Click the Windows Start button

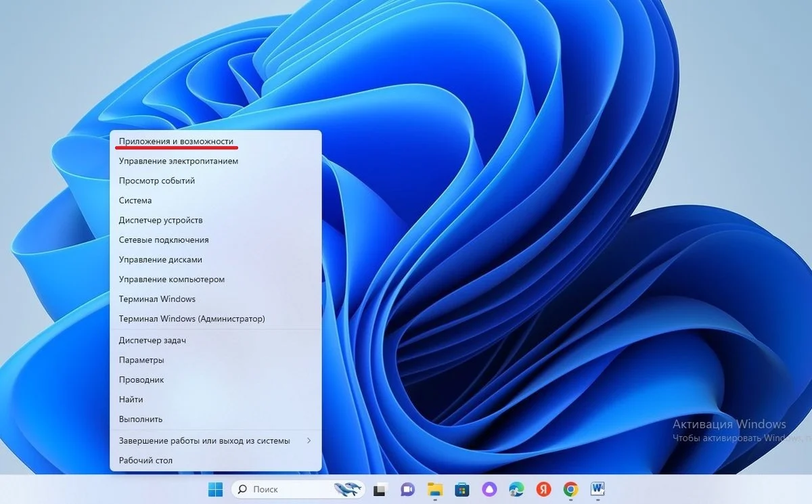(216, 488)
